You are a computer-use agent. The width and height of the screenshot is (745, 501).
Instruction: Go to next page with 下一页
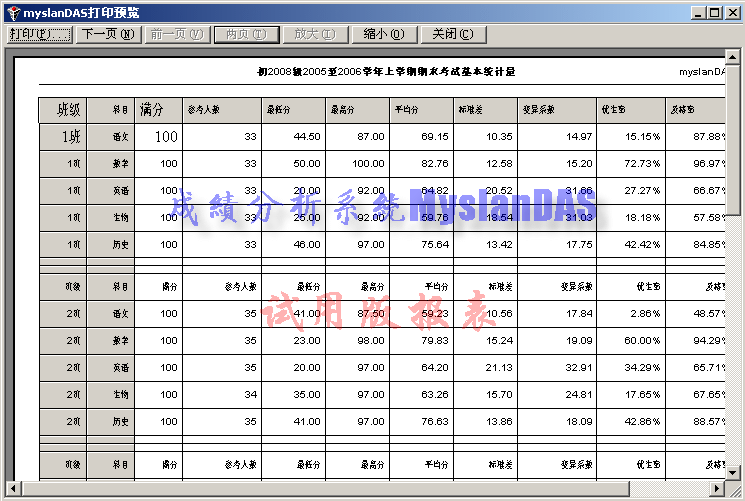(x=108, y=34)
